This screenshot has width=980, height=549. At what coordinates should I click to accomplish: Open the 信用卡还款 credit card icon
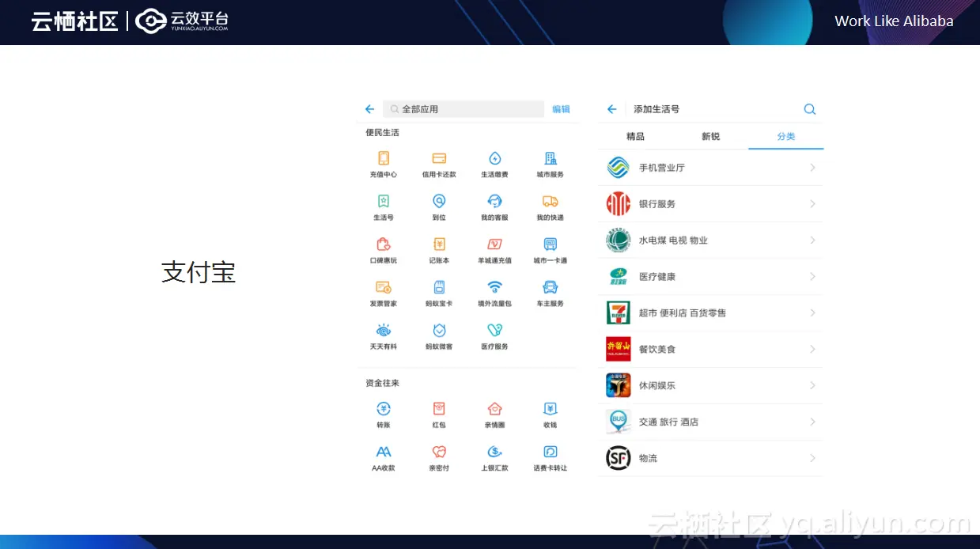click(x=439, y=158)
